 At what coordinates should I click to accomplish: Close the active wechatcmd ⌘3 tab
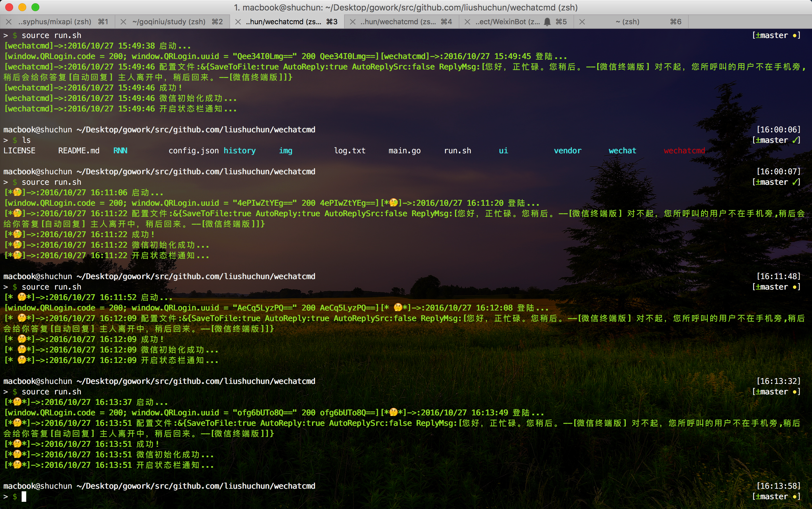(x=238, y=22)
